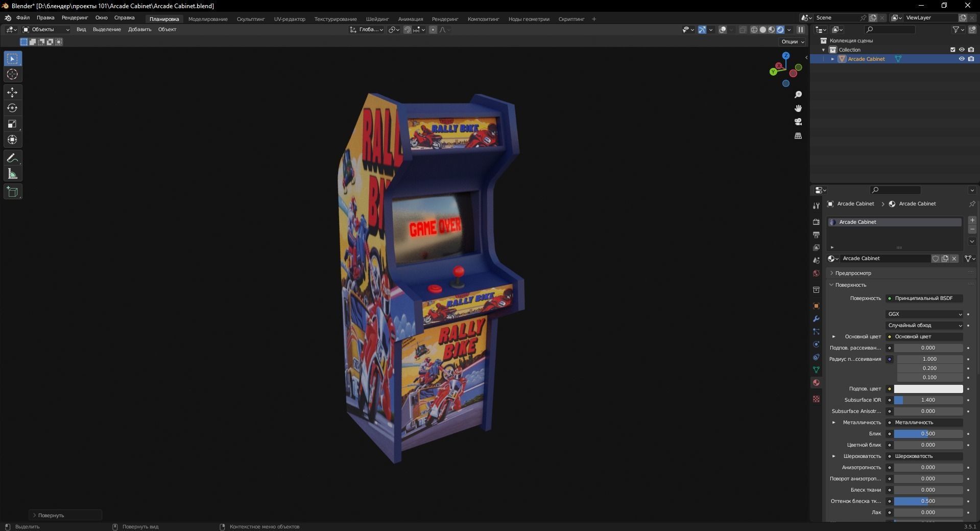Select the Move tool
This screenshot has height=531, width=980.
point(12,93)
